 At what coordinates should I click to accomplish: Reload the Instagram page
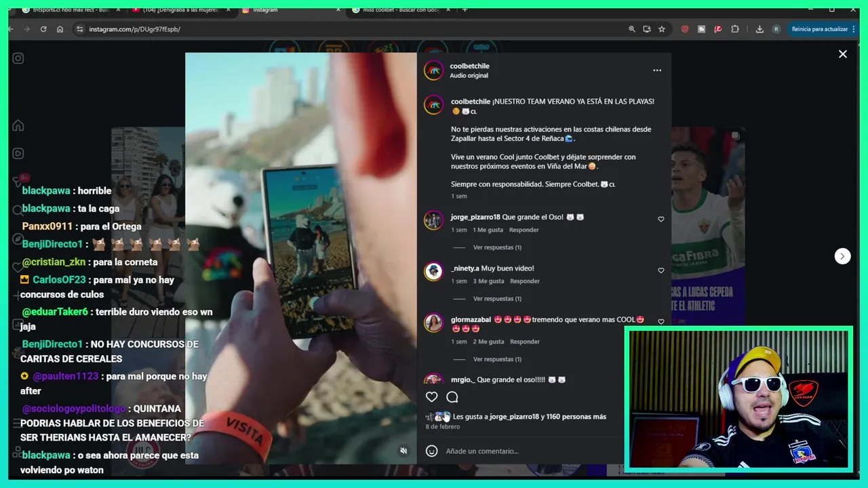coord(43,29)
